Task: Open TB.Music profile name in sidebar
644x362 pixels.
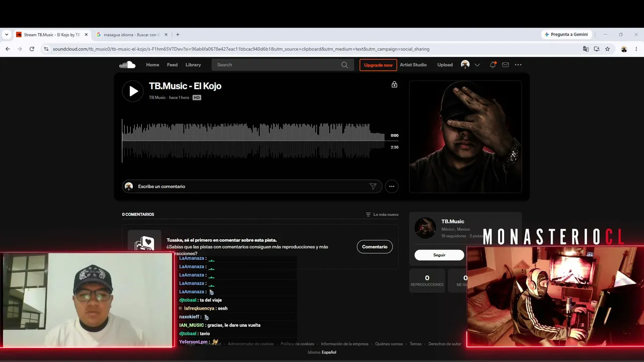Action: (x=453, y=222)
